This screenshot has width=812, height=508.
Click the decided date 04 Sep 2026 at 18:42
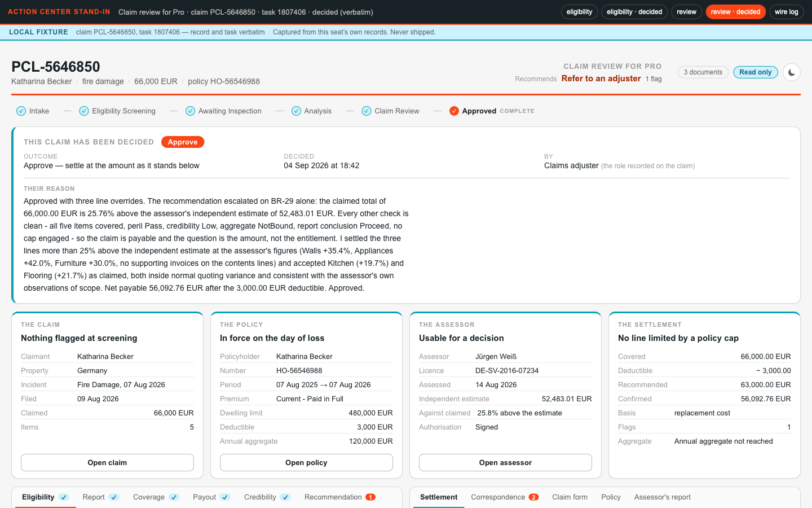point(321,165)
